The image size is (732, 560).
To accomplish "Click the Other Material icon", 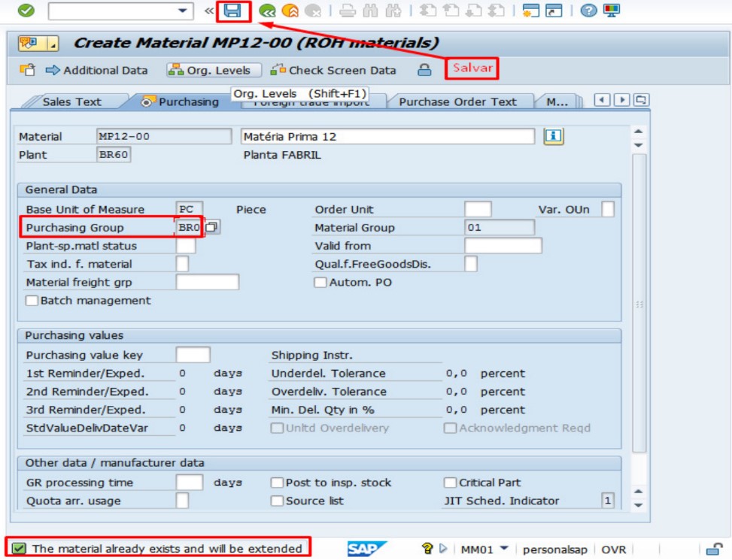I will (x=28, y=70).
